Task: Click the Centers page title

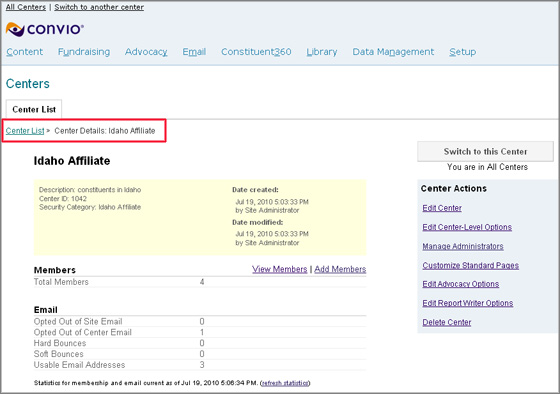Action: 28,84
